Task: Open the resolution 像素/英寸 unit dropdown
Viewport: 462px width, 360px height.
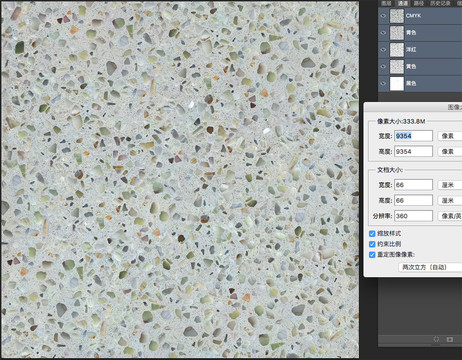Action: click(x=450, y=216)
